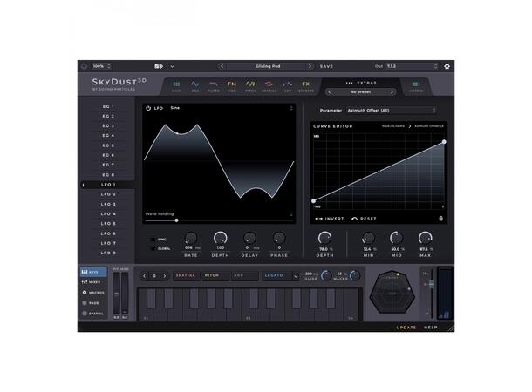532x392 pixels.
Task: Open the Legato mode dropdown arrow
Action: pyautogui.click(x=296, y=276)
